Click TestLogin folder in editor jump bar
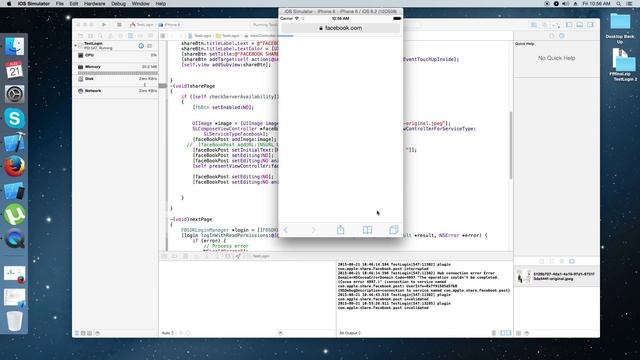Image resolution: width=640 pixels, height=360 pixels. pos(228,36)
